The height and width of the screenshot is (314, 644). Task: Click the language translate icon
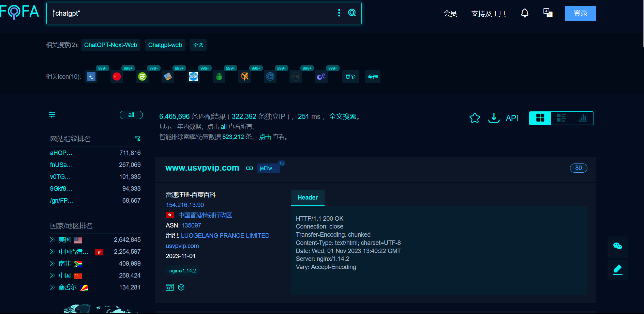(548, 13)
